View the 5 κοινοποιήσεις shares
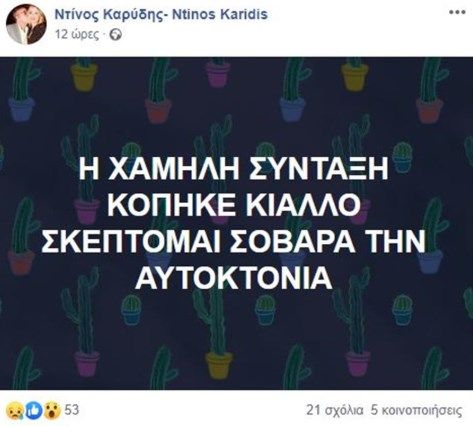This screenshot has width=473, height=426. [417, 411]
